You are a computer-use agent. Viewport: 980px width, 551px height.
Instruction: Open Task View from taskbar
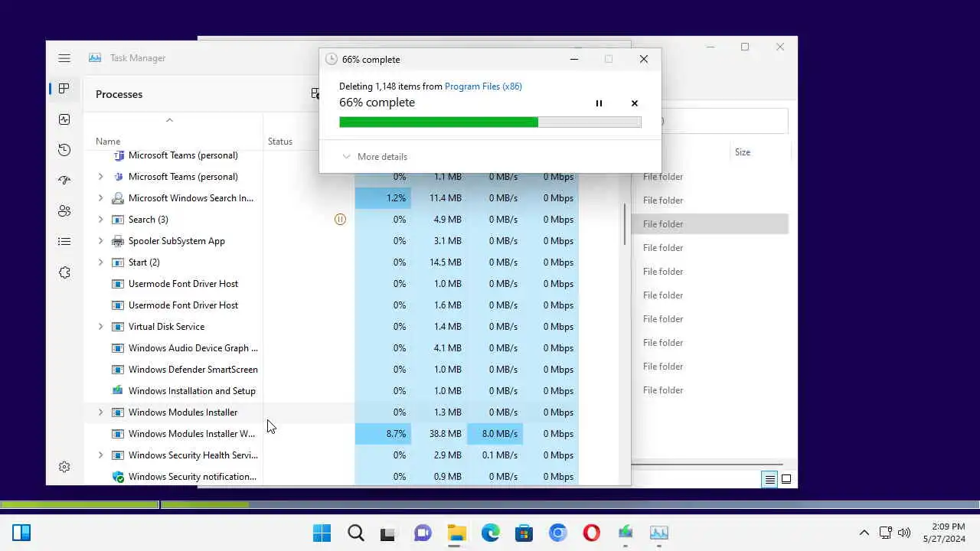point(388,533)
